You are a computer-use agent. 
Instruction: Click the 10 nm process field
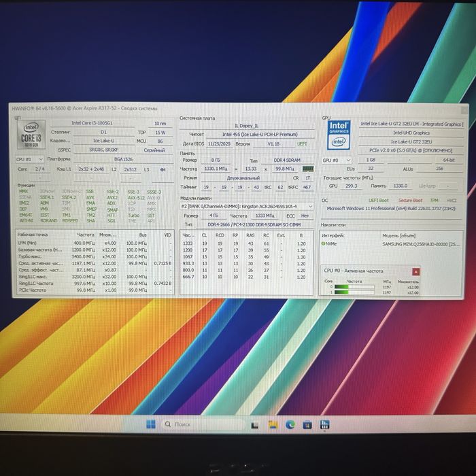[160, 124]
